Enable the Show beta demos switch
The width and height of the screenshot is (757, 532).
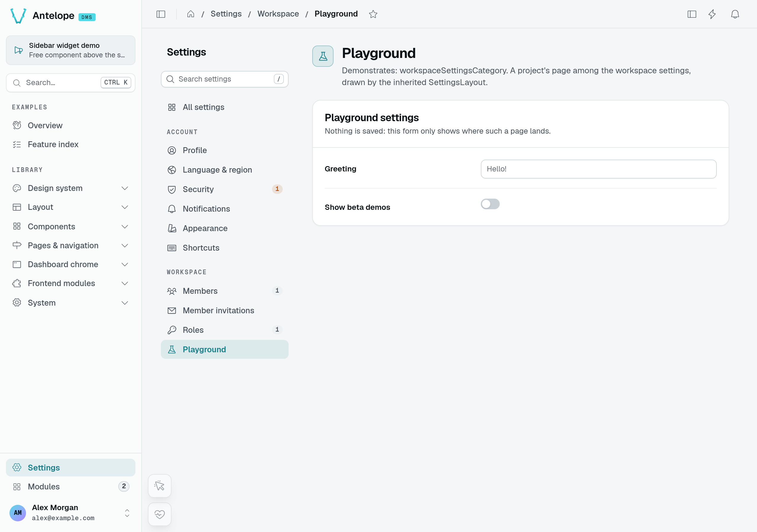tap(490, 204)
